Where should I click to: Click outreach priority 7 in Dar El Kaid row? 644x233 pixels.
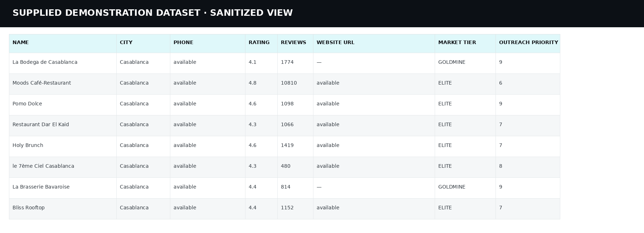click(x=501, y=124)
